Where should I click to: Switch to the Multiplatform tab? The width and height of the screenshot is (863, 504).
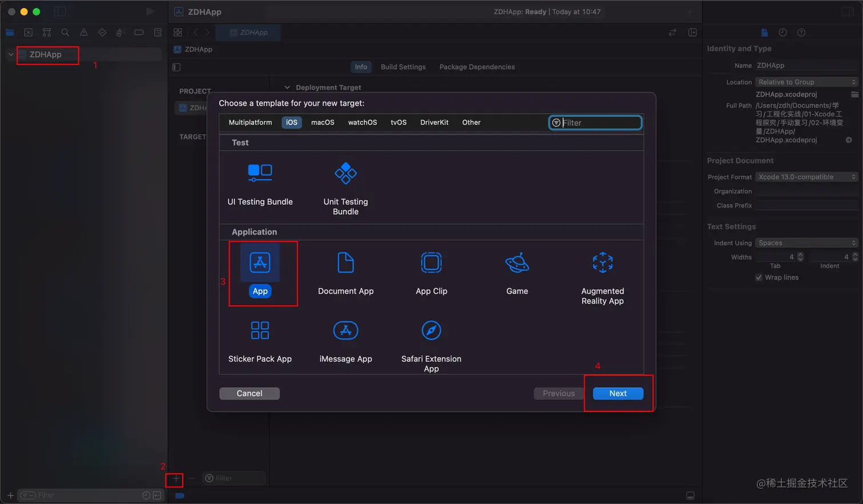(250, 123)
